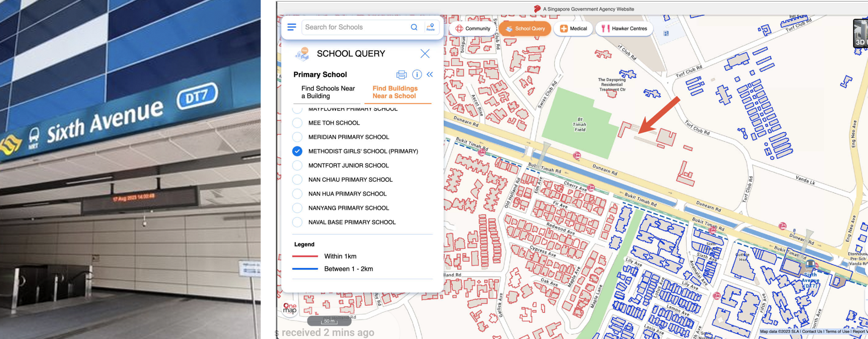This screenshot has height=339, width=868.
Task: Select the Hawker Centres category button
Action: tap(624, 28)
